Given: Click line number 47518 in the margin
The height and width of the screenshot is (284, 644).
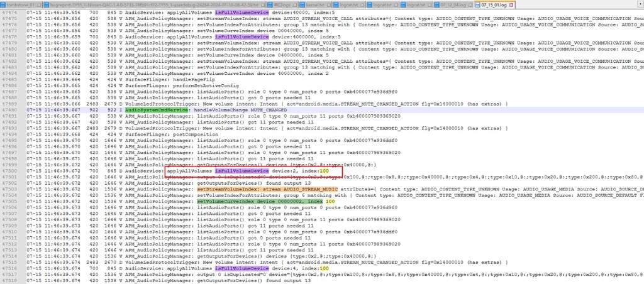Looking at the screenshot, I should (9, 280).
